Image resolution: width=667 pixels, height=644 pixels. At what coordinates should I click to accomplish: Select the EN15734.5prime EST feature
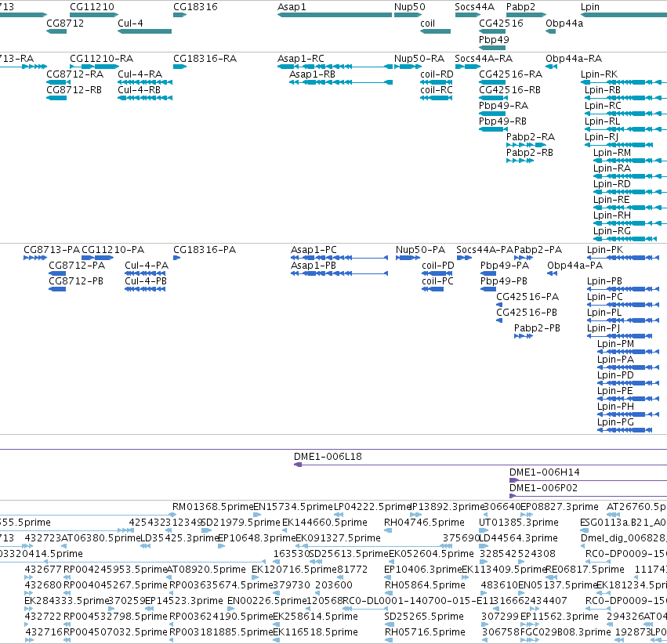(257, 515)
